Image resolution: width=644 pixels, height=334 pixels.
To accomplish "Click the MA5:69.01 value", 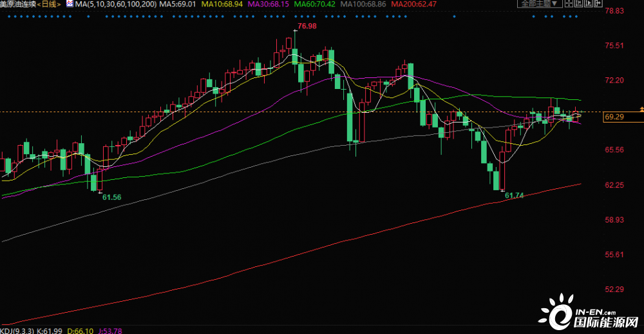I will [x=178, y=4].
